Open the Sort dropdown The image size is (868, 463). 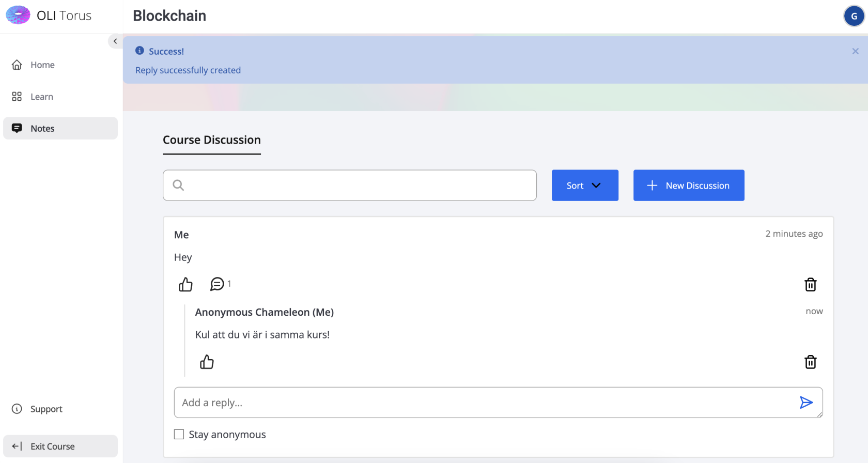pyautogui.click(x=584, y=186)
